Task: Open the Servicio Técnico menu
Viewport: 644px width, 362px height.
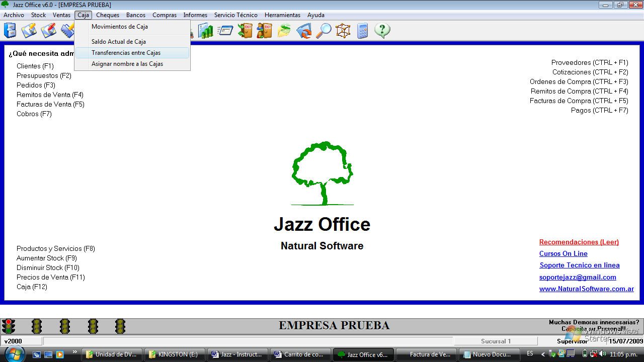Action: pos(236,15)
